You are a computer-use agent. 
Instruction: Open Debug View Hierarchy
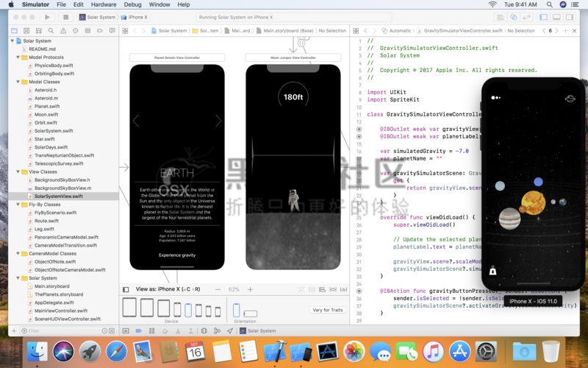coord(204,330)
